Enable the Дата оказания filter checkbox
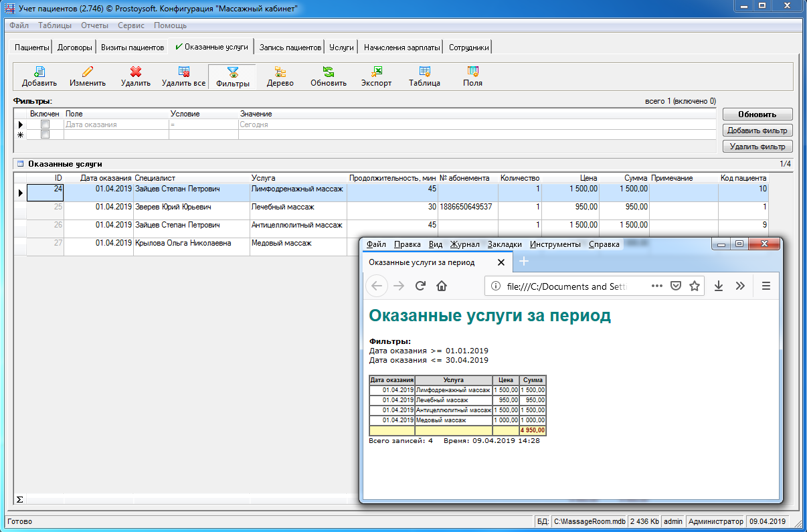 (45, 124)
